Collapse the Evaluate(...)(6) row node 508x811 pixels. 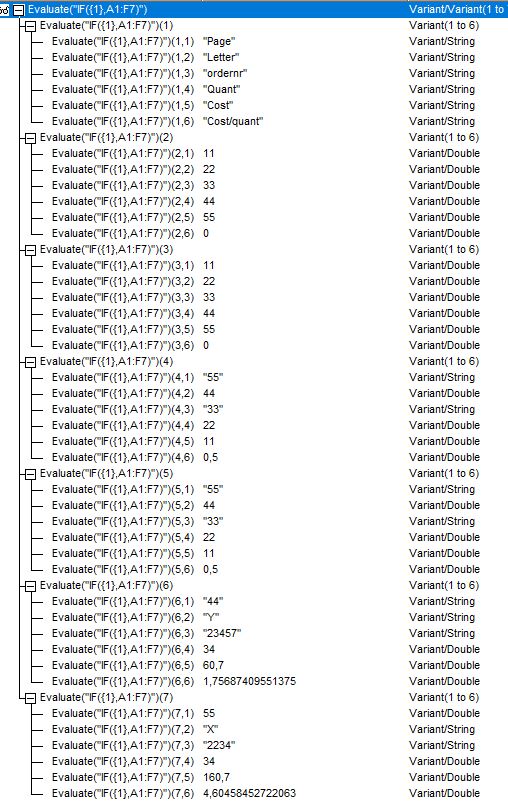(x=31, y=585)
